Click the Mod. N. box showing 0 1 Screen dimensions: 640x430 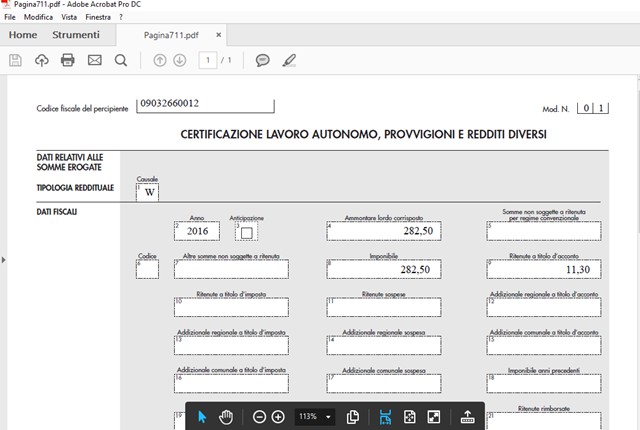pos(593,108)
